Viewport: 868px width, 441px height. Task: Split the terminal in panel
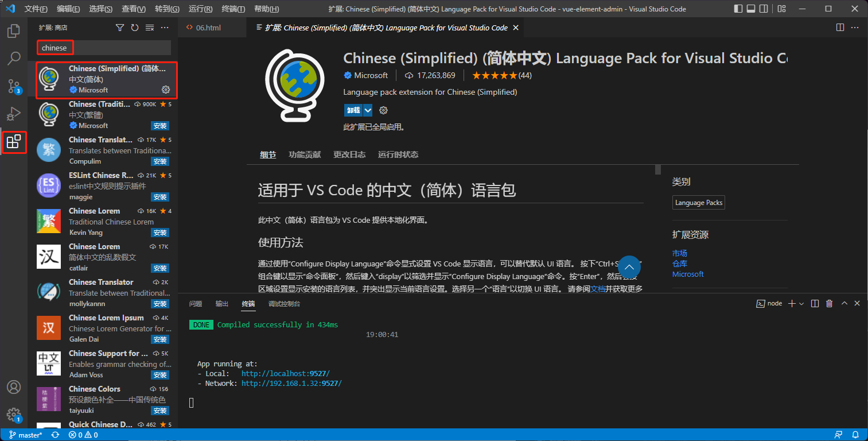pyautogui.click(x=815, y=303)
